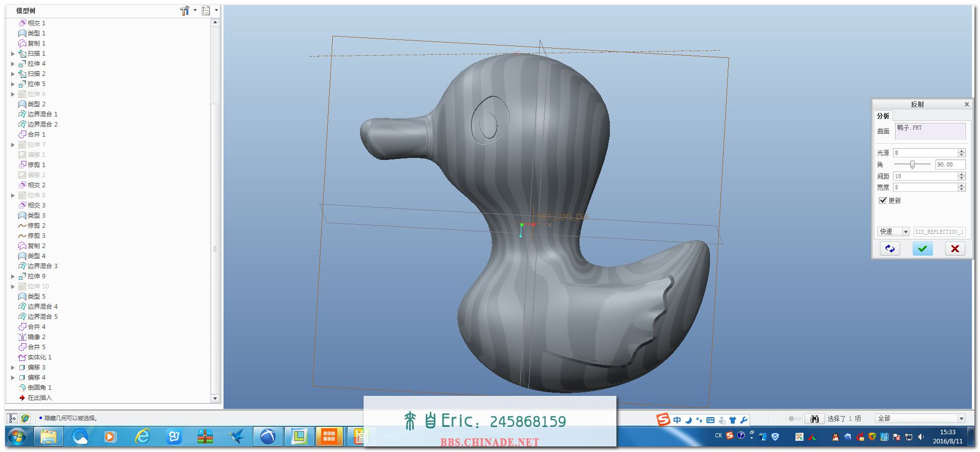Cancel the reflection analysis with red X
The height and width of the screenshot is (452, 980).
click(955, 249)
